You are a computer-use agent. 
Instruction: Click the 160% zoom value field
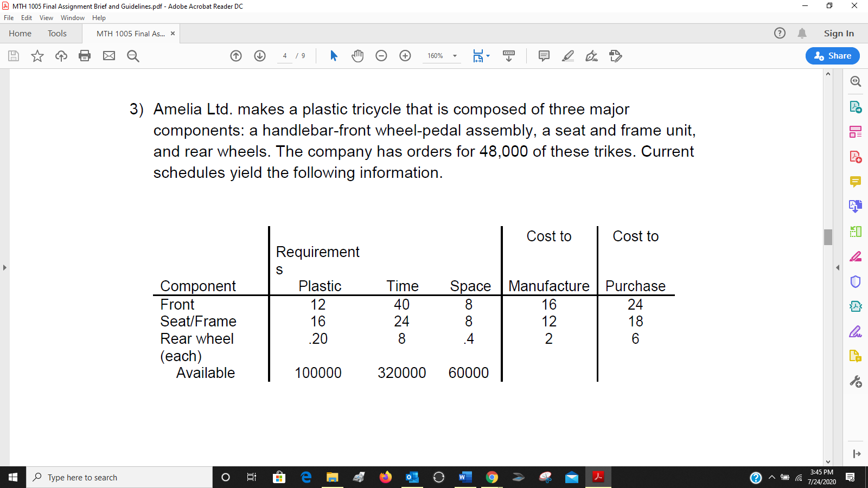(435, 56)
